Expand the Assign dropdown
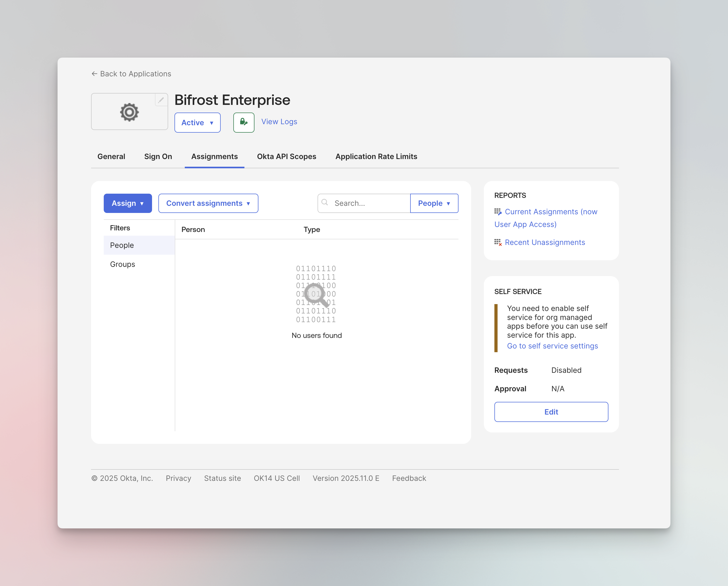Viewport: 728px width, 586px height. [x=128, y=203]
